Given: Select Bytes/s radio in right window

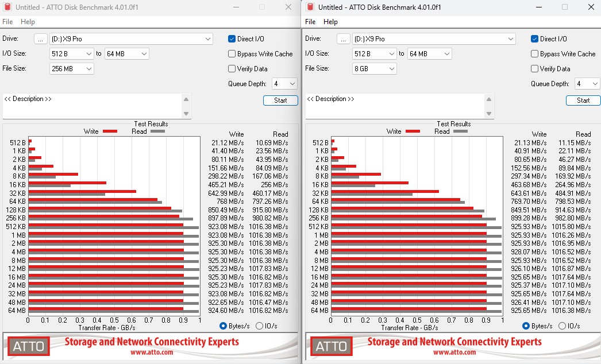Looking at the screenshot, I should [x=526, y=326].
